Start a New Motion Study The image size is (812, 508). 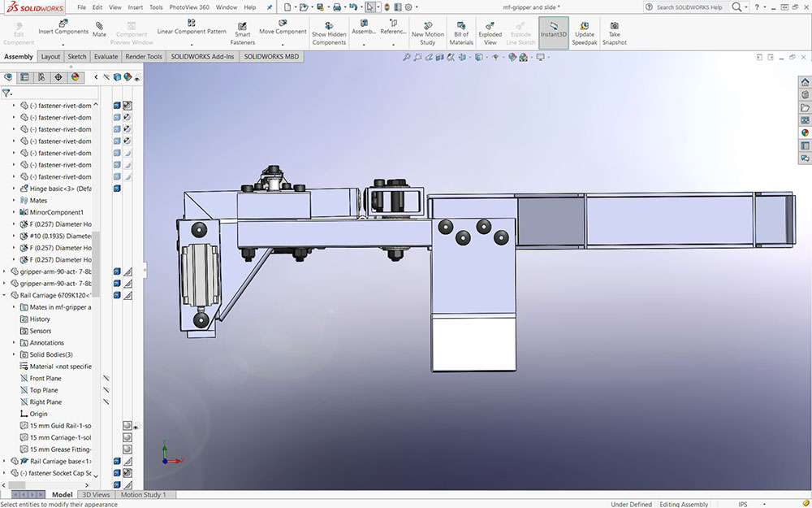coord(428,33)
